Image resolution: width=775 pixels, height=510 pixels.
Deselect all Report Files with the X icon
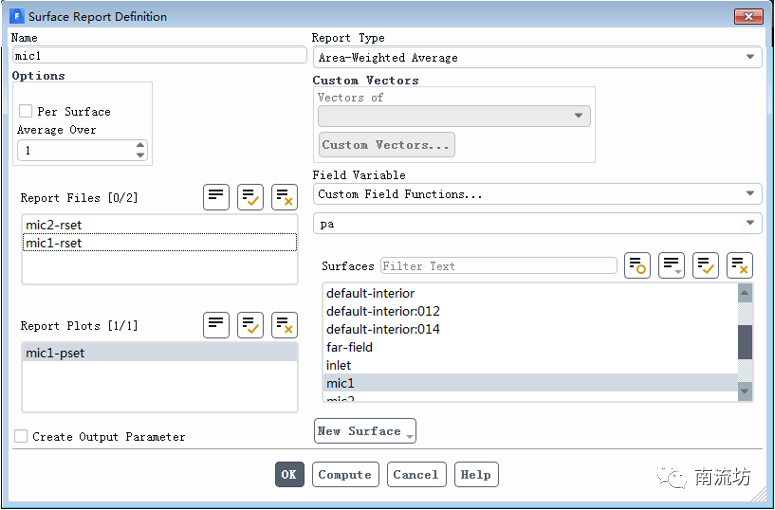tap(284, 197)
